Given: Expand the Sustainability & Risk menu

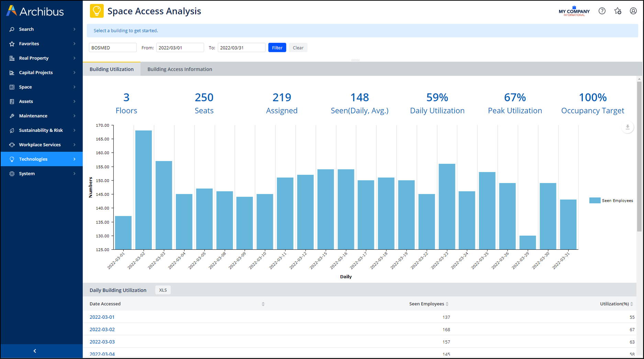Looking at the screenshot, I should coord(42,130).
